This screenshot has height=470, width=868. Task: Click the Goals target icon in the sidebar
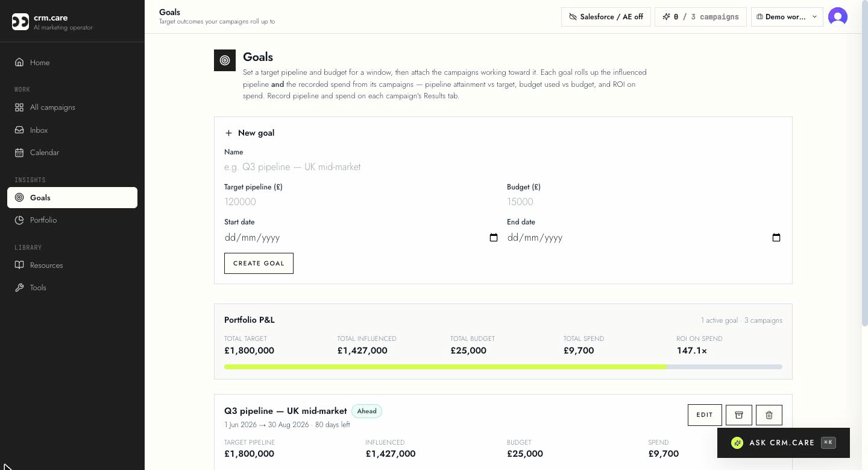pos(19,197)
